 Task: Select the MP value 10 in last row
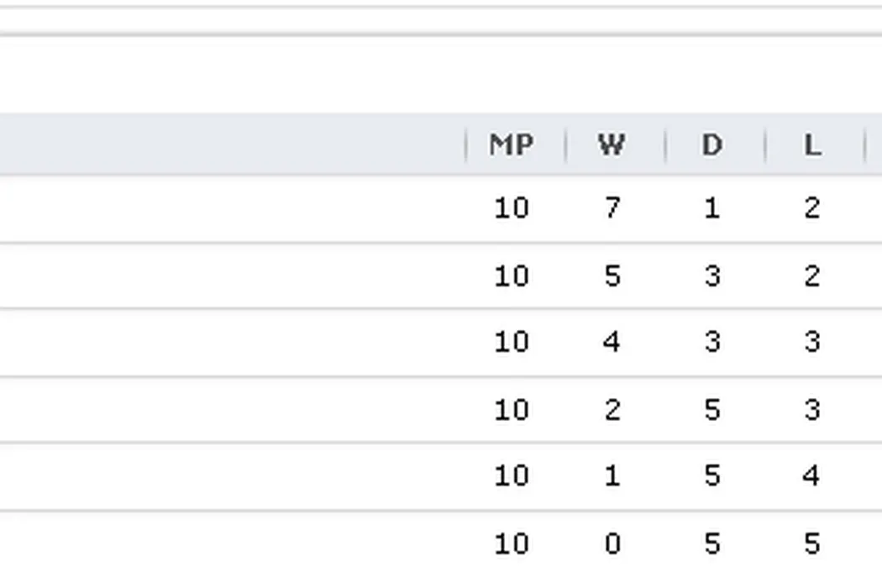coord(511,544)
